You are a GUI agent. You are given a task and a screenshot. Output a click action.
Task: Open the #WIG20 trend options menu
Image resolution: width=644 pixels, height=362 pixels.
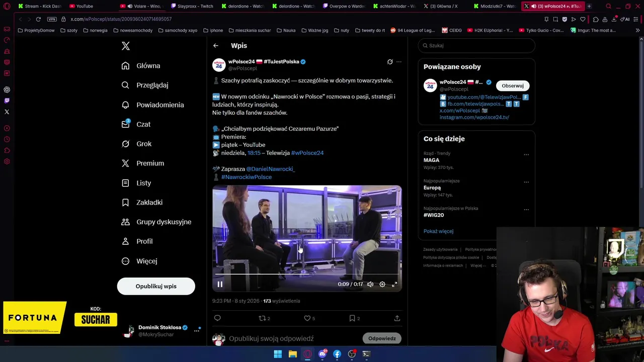pyautogui.click(x=526, y=210)
